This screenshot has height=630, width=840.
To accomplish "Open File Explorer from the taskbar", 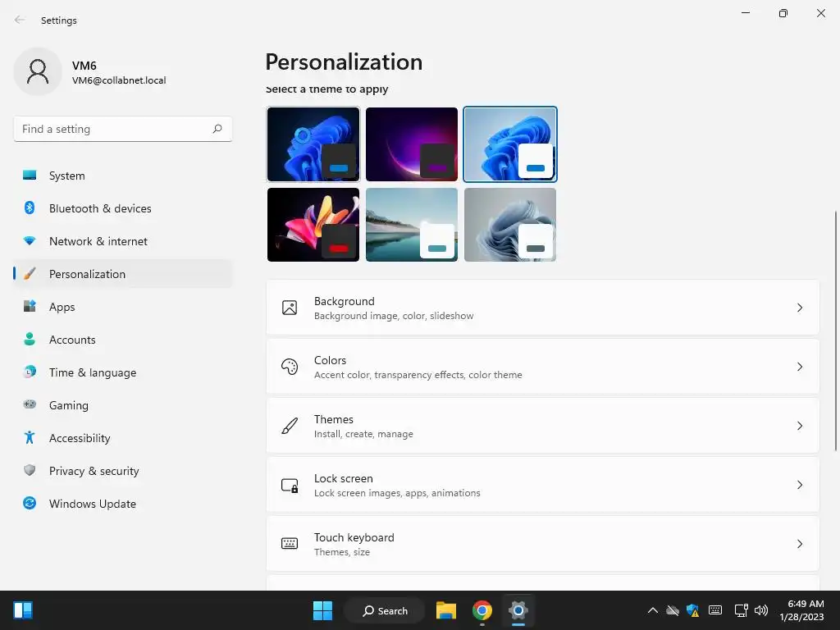I will 445,610.
